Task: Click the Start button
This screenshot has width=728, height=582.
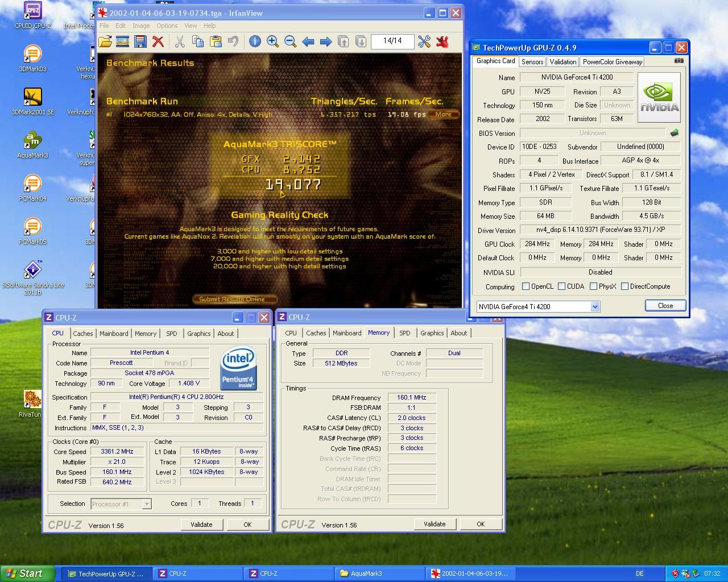Action: point(27,573)
